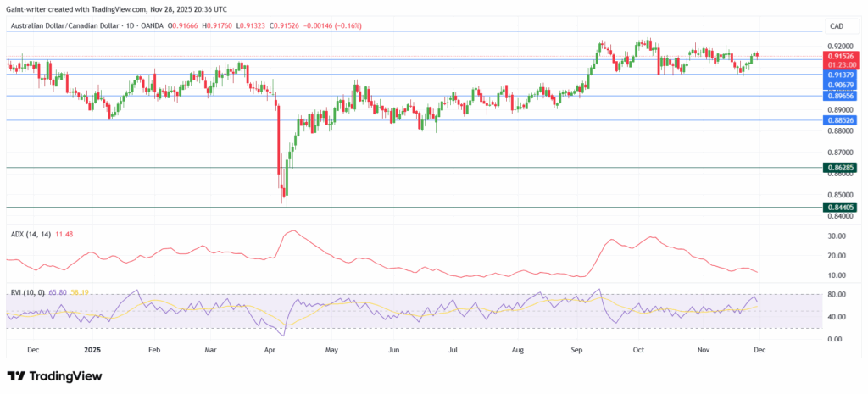The width and height of the screenshot is (868, 394).
Task: Click the 0.84000 price axis tick
Action: tap(842, 216)
